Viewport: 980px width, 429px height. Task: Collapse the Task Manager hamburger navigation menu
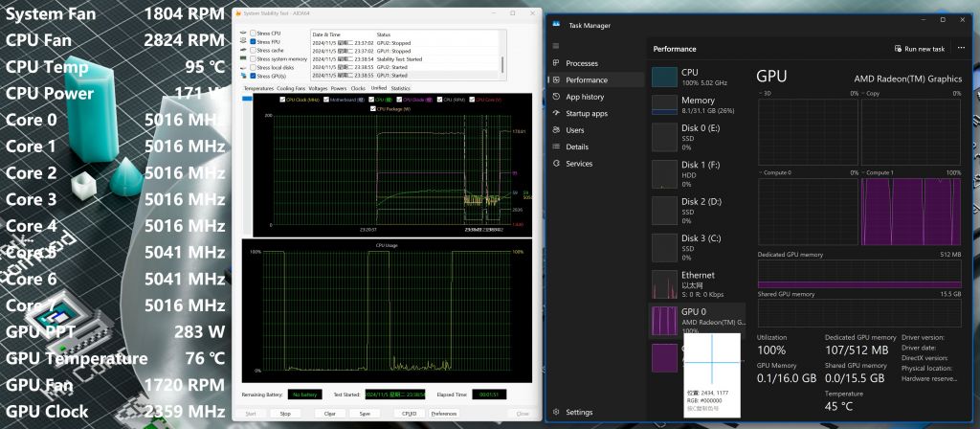point(557,46)
